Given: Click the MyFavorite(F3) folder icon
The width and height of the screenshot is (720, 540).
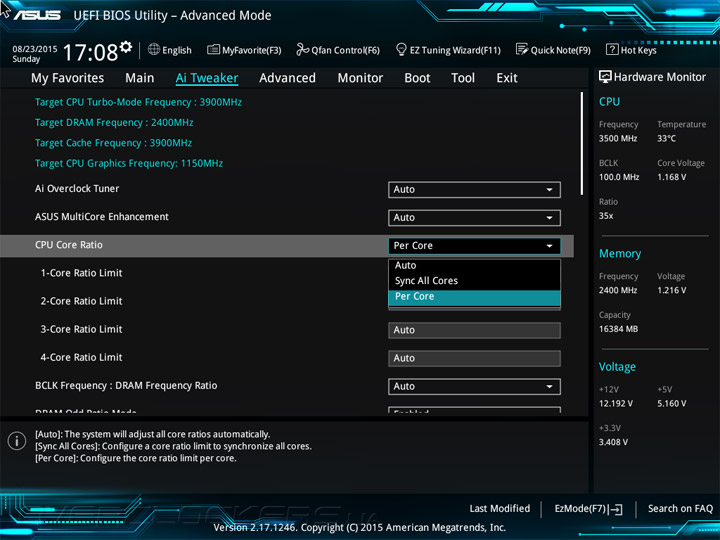Looking at the screenshot, I should click(x=213, y=50).
